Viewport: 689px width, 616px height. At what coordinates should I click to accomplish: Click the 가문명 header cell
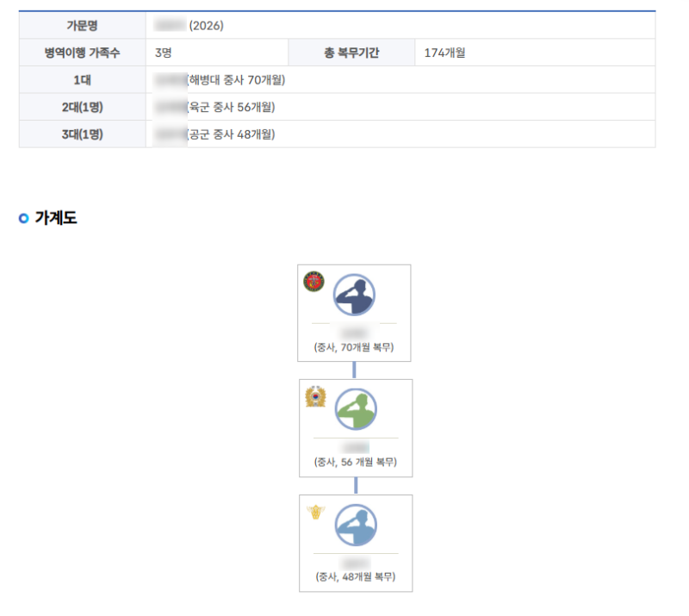click(x=82, y=26)
